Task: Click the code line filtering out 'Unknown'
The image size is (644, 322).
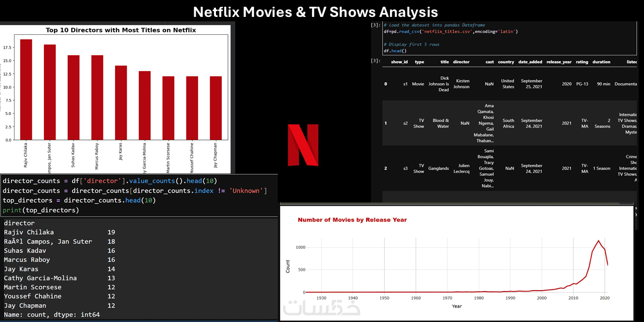Action: tap(135, 191)
